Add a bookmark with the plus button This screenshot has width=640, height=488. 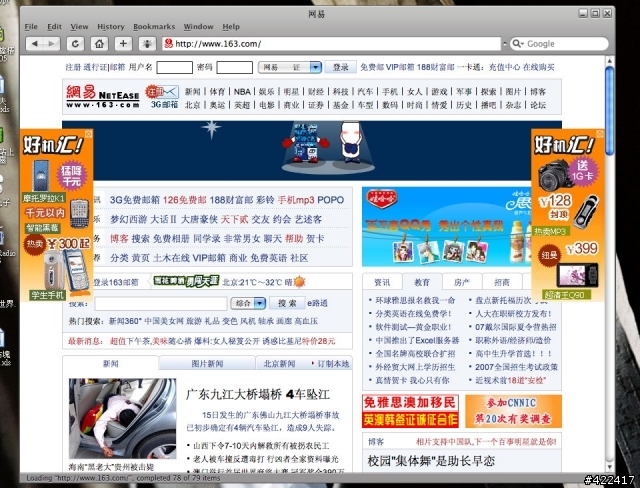tap(123, 44)
